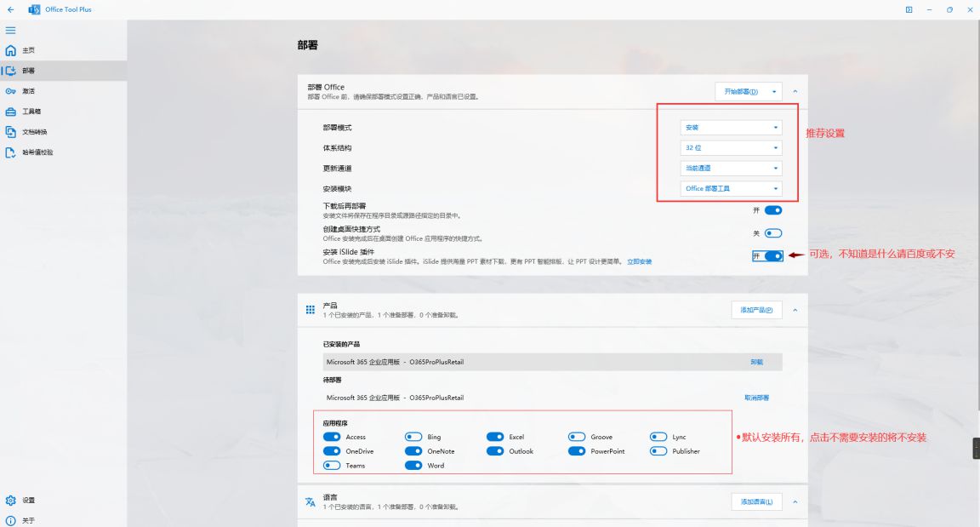
Task: Click the 已安装的产品 label
Action: tap(341, 344)
